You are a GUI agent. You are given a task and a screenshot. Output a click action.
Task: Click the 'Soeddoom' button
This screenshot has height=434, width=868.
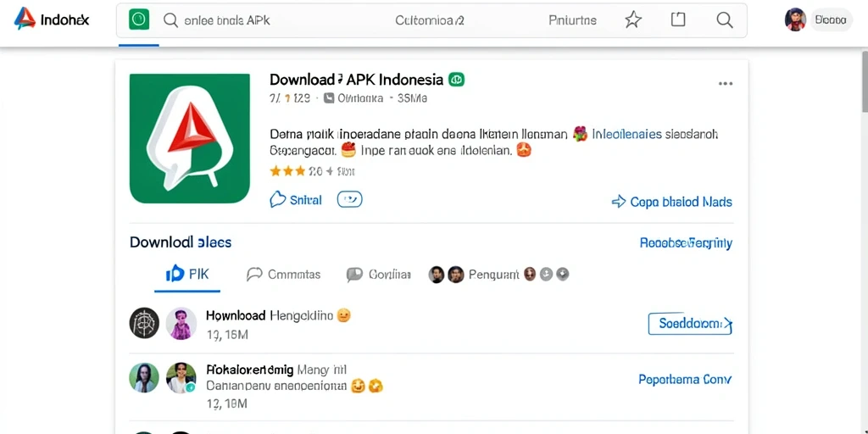pyautogui.click(x=690, y=324)
